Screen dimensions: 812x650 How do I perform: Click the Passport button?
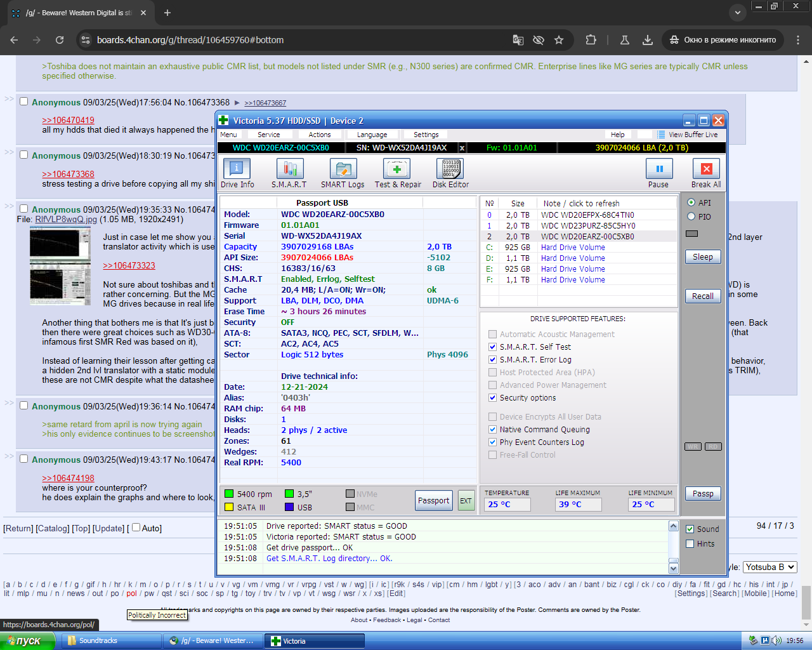coord(434,500)
